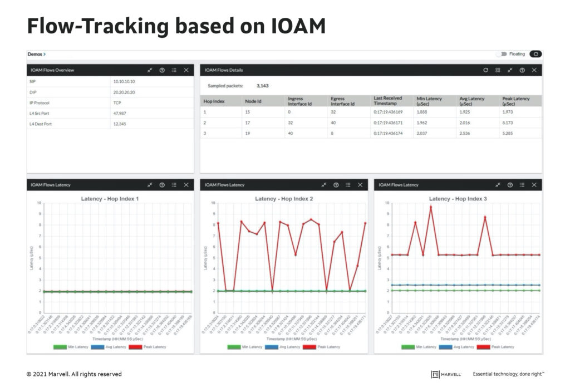Viewport: 570px width, 392px height.
Task: Toggle Avg Latency legend in Hop Index 2 chart
Action: 282,347
